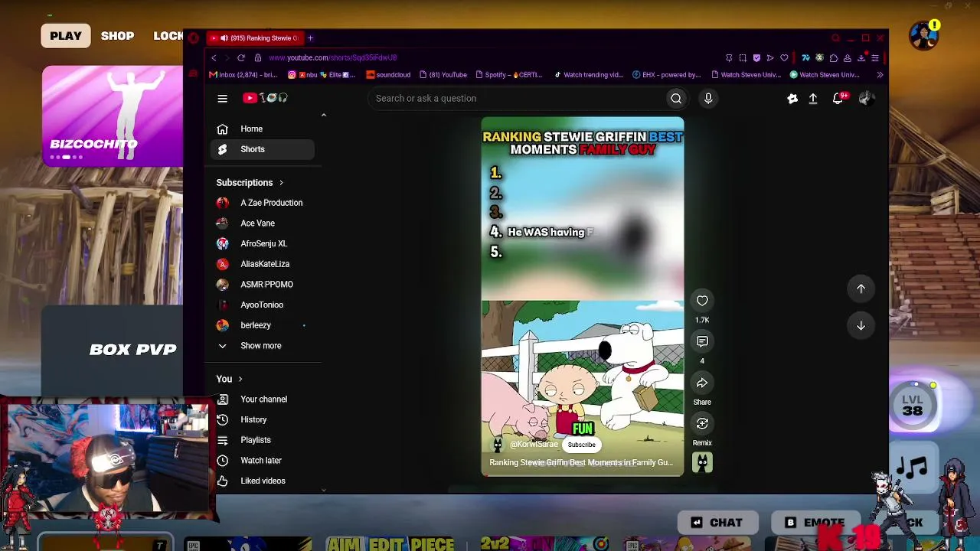Open YouTube notifications bell

[838, 98]
